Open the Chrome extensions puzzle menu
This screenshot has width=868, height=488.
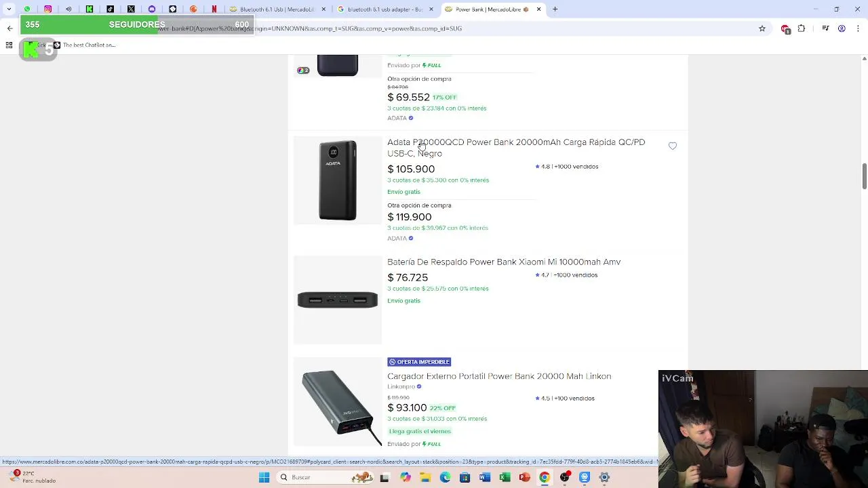[x=802, y=28]
